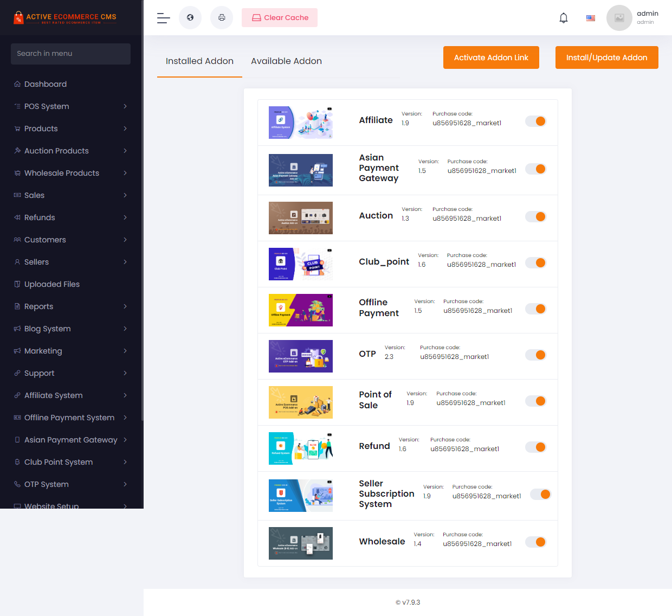Screen dimensions: 672x616
Task: Disable the Affiliate addon
Action: tap(535, 121)
